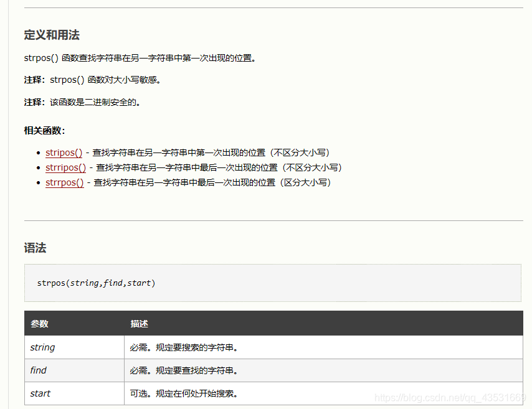Open the stripos() function link

pyautogui.click(x=64, y=153)
